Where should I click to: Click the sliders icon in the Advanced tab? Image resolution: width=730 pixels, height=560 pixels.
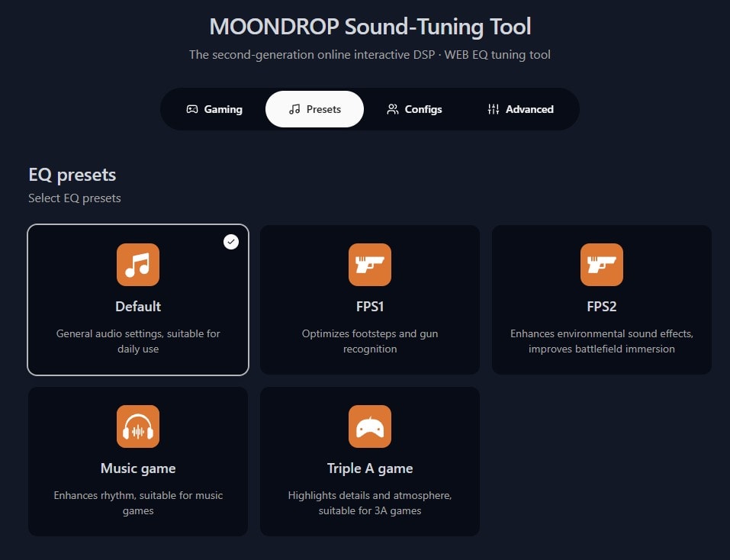point(494,109)
